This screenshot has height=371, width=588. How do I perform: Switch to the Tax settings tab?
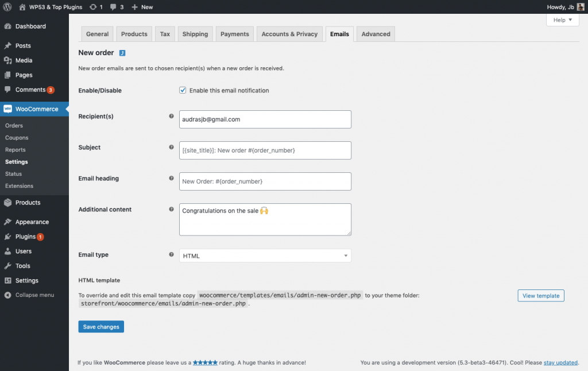pos(165,34)
